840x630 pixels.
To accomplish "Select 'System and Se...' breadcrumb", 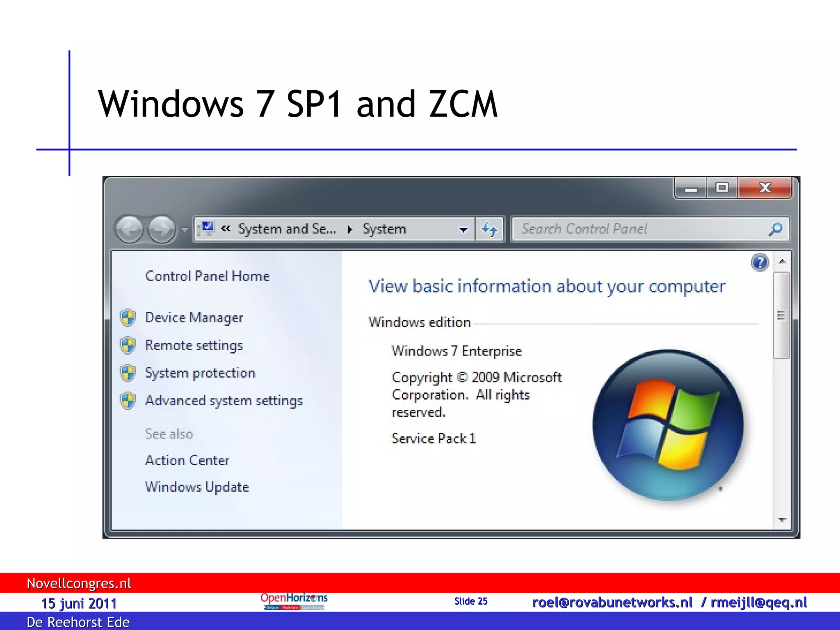I will click(287, 228).
